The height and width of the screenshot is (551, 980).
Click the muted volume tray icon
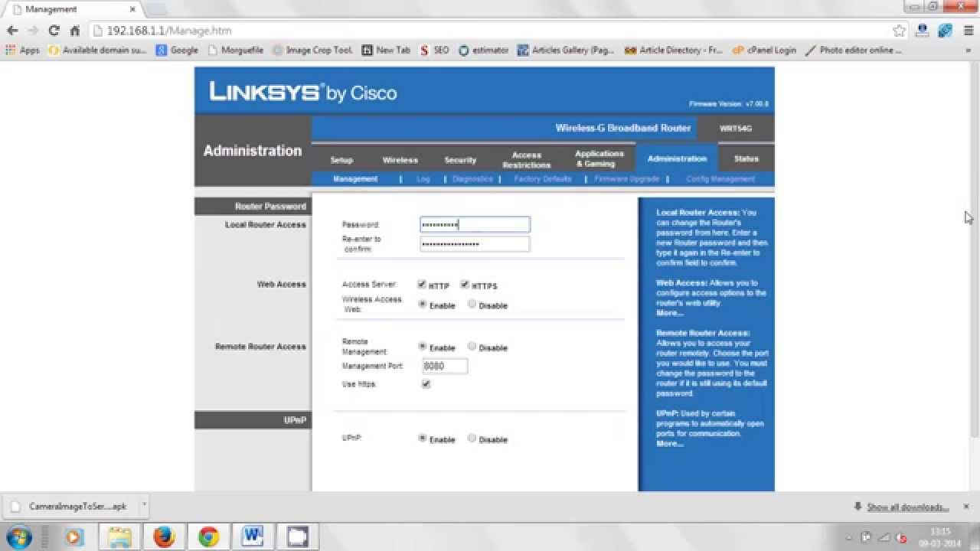901,537
